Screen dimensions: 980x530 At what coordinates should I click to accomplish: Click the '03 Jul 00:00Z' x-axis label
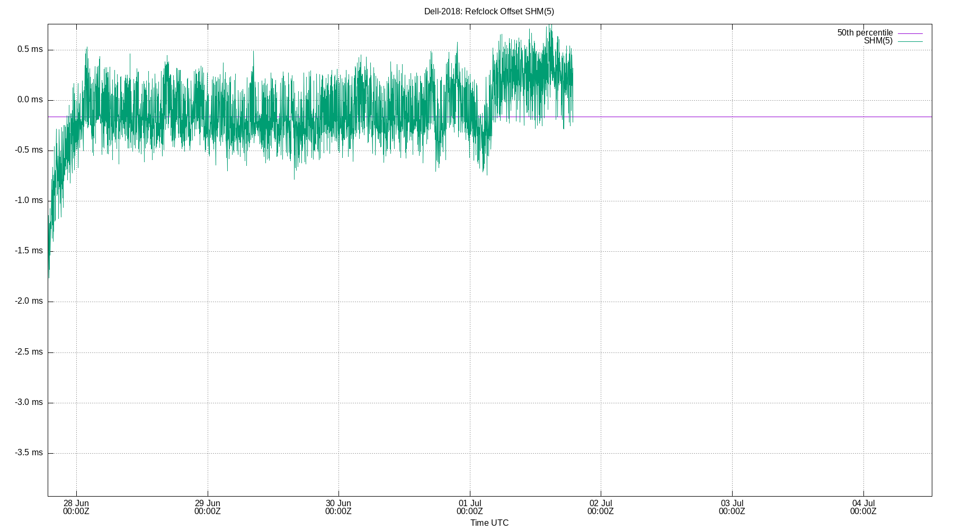(732, 507)
